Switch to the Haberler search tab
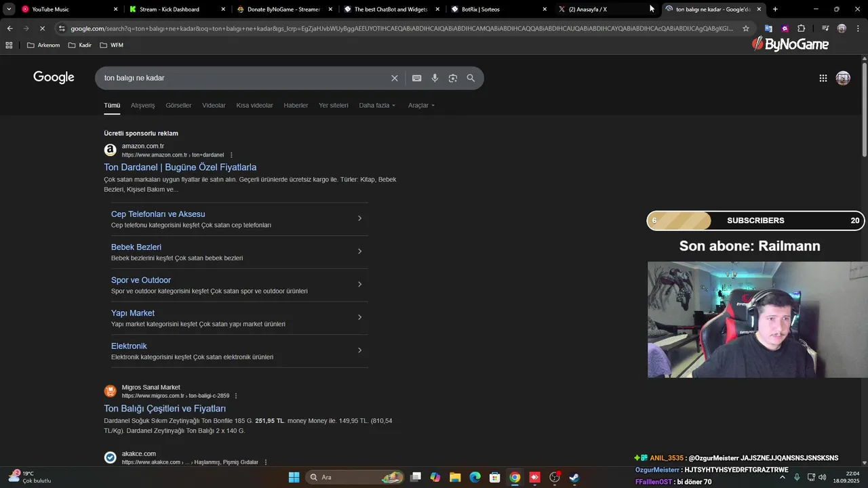 [x=296, y=105]
